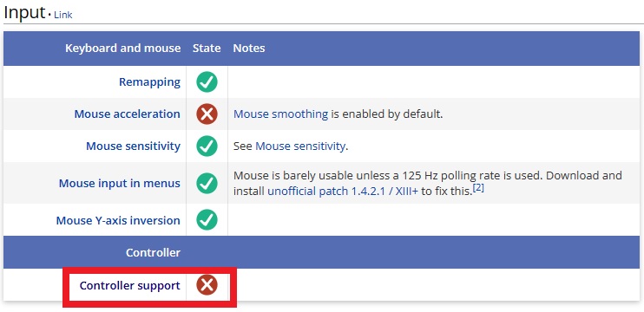Click the red X beside Mouse acceleration
Screen dimensions: 644x312
207,114
